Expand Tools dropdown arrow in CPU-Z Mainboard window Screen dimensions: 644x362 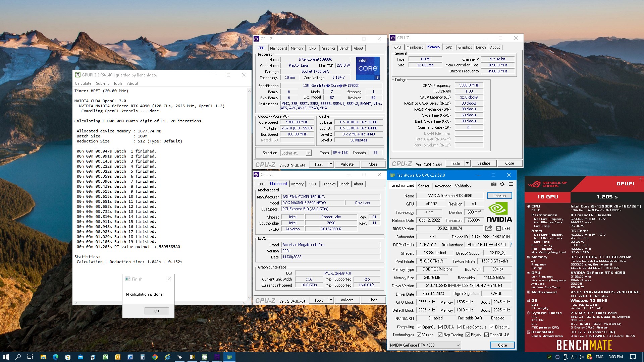(x=331, y=300)
